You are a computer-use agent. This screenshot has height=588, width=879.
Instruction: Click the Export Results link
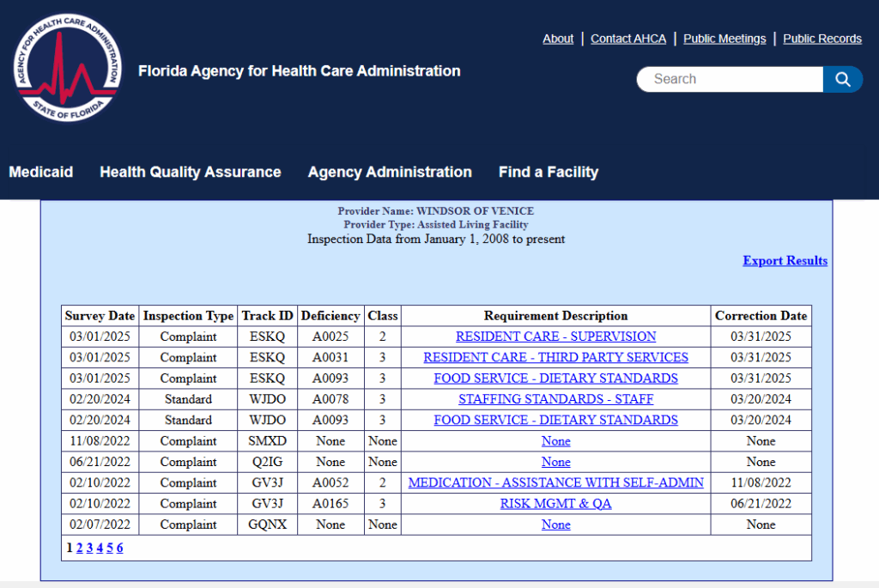point(785,261)
